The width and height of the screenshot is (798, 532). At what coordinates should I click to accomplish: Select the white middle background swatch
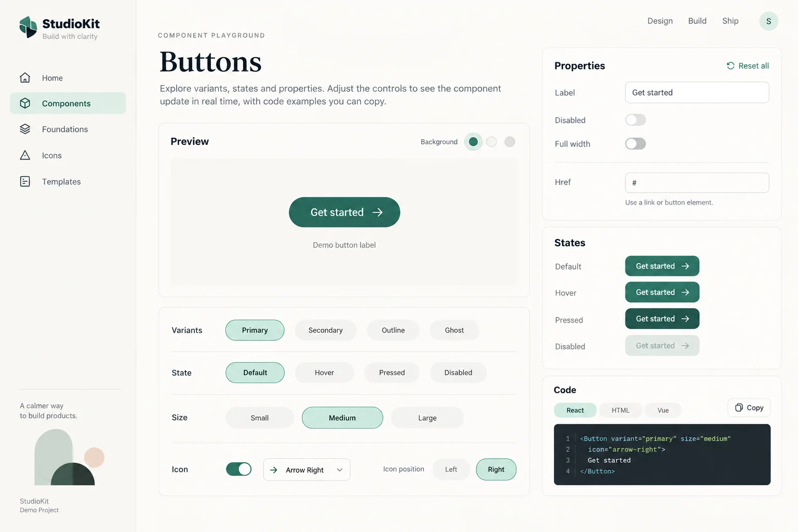pos(491,142)
